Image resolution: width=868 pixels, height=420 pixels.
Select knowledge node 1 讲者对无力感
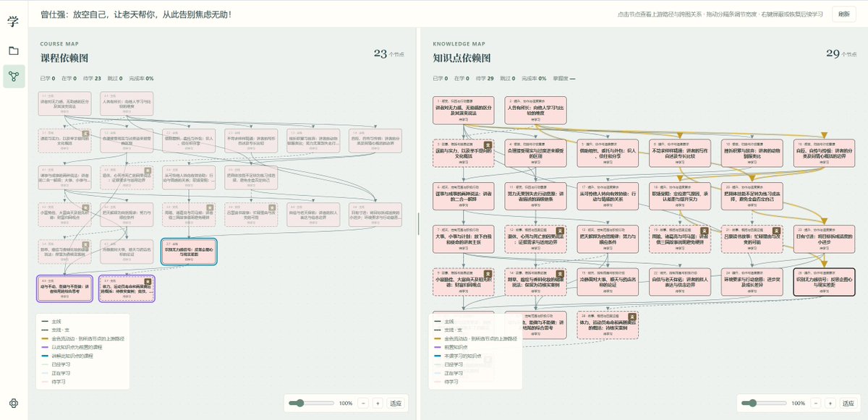click(x=463, y=109)
